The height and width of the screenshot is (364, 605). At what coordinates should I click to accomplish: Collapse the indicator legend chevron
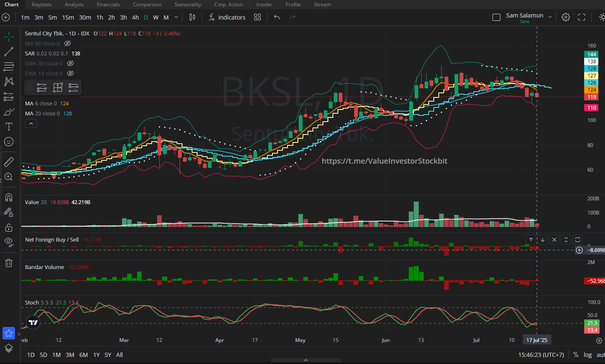click(x=31, y=123)
